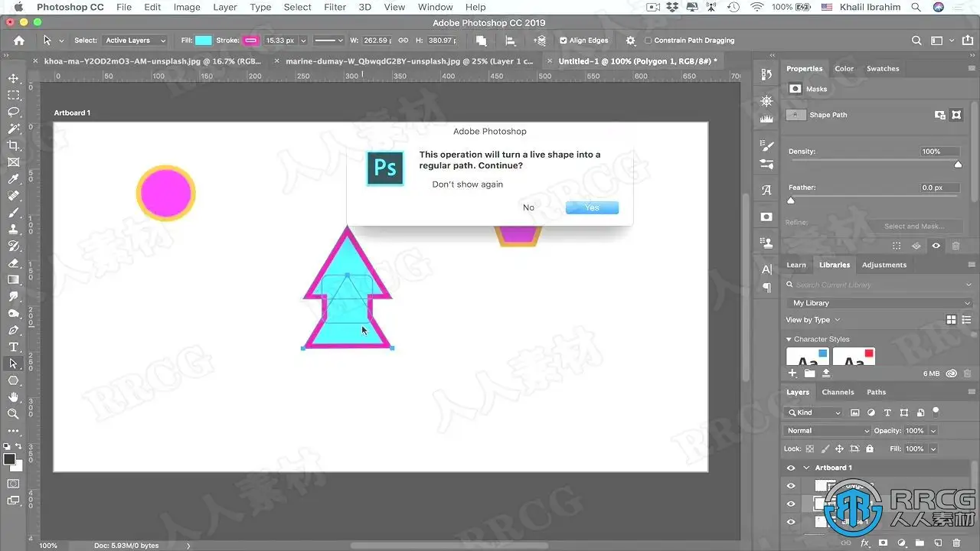Click the path operations icon in options bar

481,41
